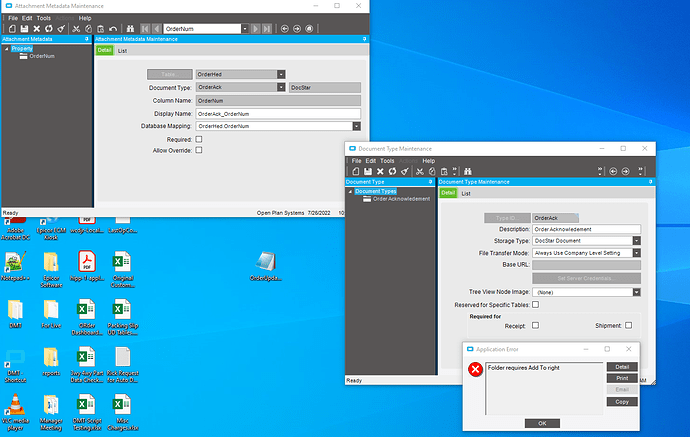Screen dimensions: 690x437
Task: Click error text 'Folder requires Add To right'
Action: 524,367
